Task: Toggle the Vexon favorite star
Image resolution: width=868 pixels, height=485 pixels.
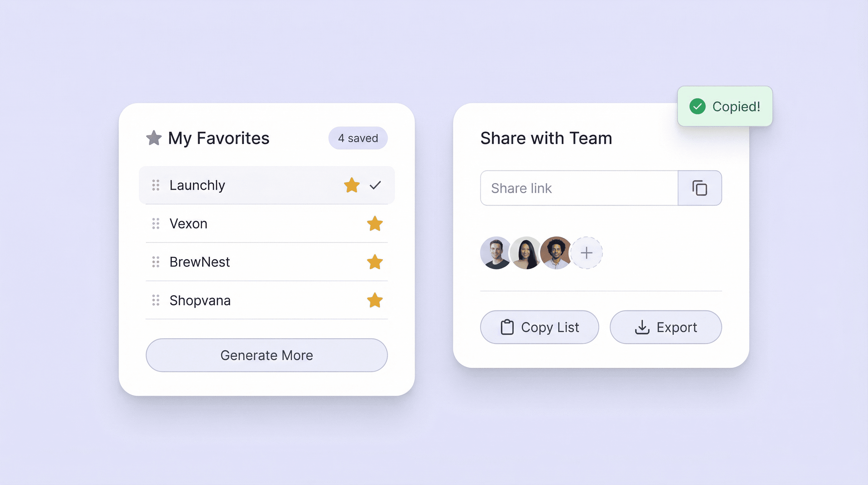Action: pos(375,224)
